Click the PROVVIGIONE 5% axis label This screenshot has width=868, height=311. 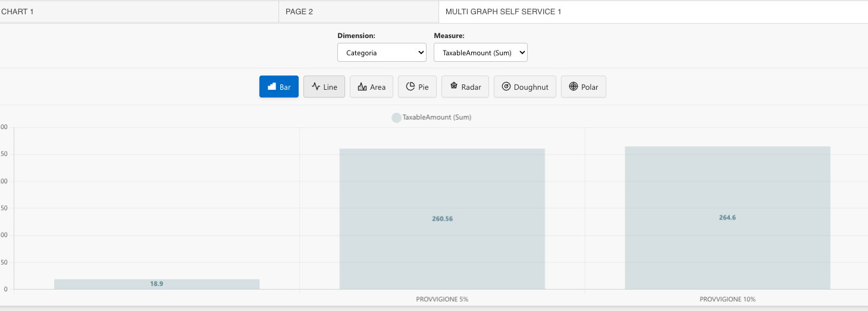pos(442,299)
